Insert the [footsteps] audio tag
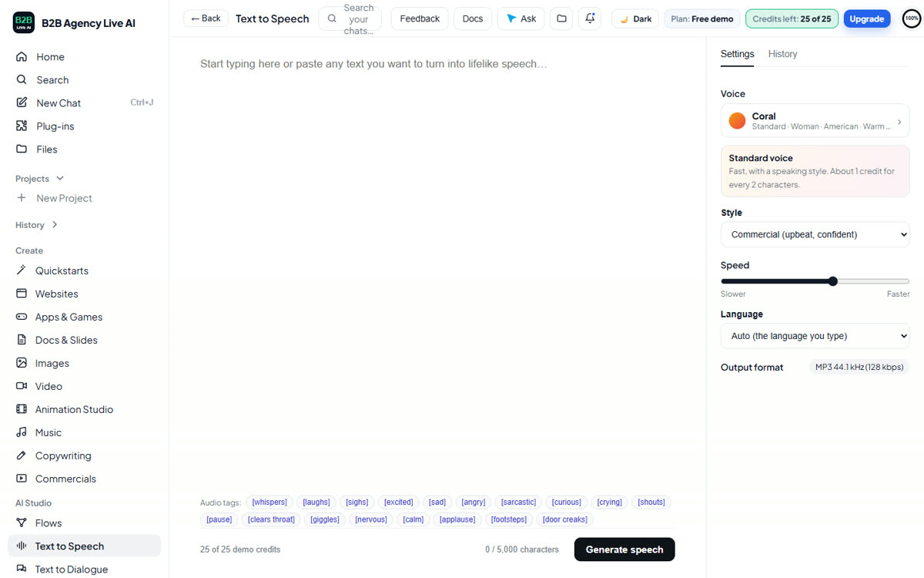Image resolution: width=924 pixels, height=578 pixels. click(509, 519)
